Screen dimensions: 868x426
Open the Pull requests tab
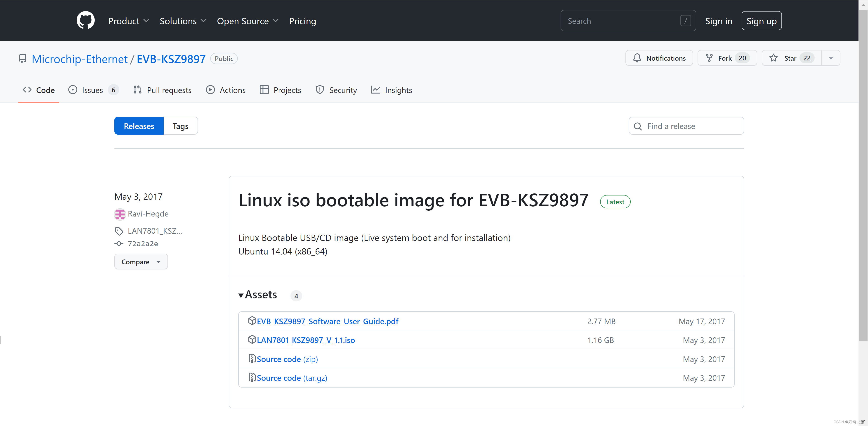point(163,90)
